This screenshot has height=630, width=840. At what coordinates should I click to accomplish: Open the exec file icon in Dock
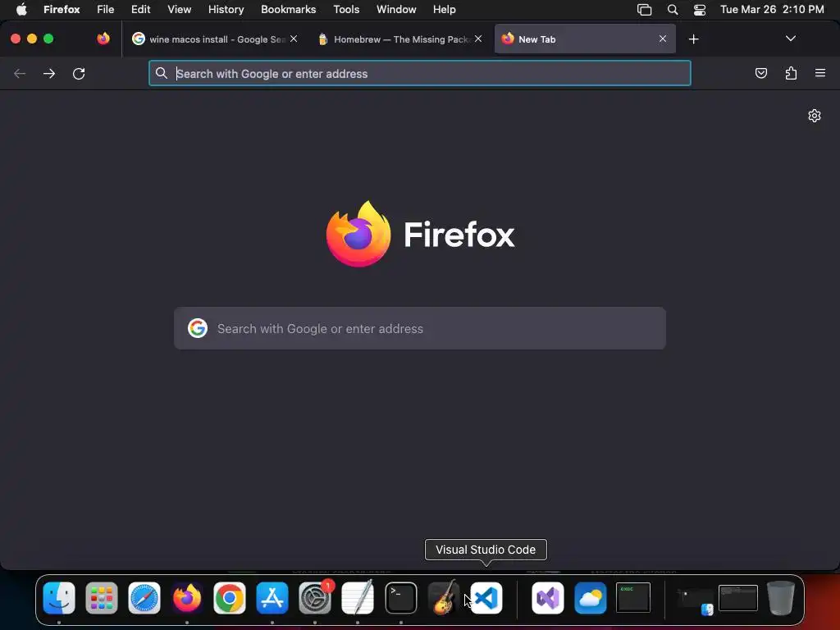click(633, 598)
